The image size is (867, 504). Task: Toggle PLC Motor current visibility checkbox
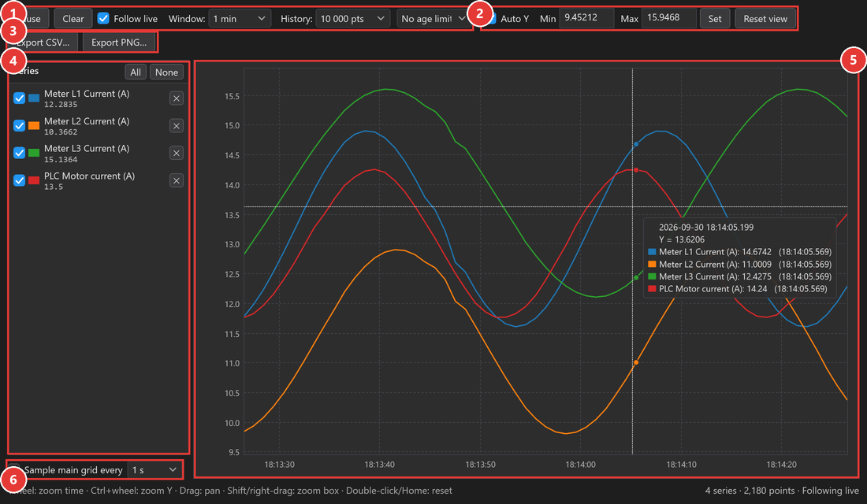pos(20,180)
